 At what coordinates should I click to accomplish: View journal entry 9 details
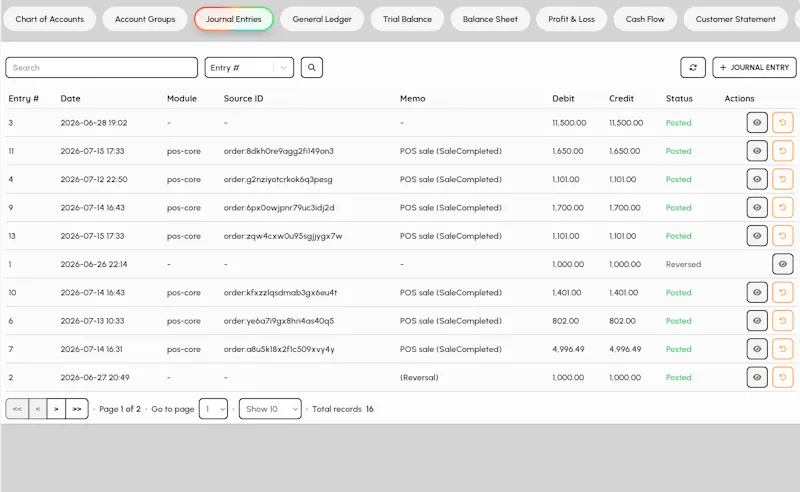coord(757,207)
